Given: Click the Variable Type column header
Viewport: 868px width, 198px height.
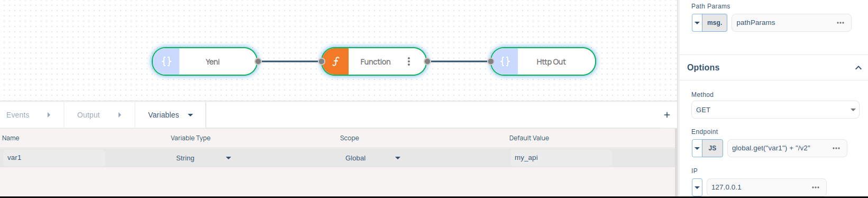Looking at the screenshot, I should 190,138.
